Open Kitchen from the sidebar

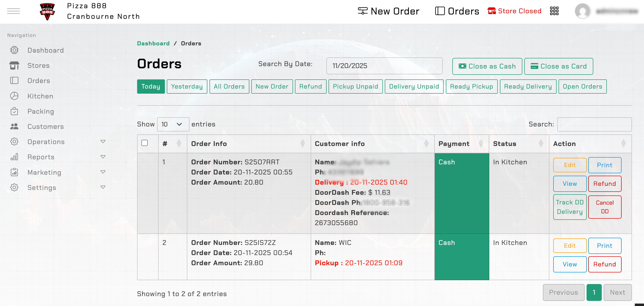[40, 96]
